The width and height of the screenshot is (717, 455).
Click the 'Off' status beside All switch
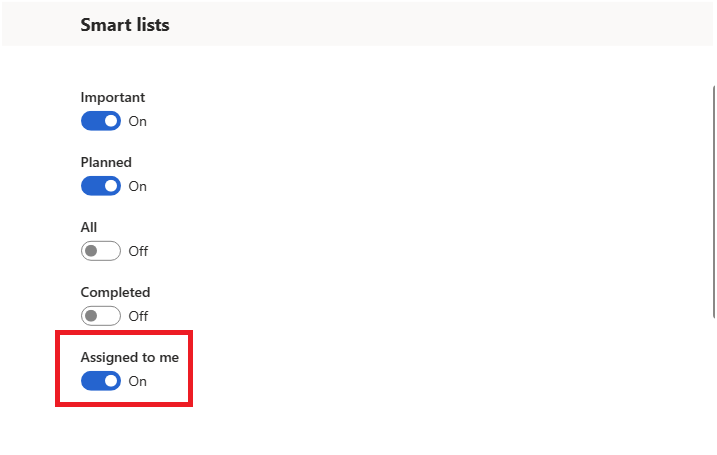click(138, 251)
